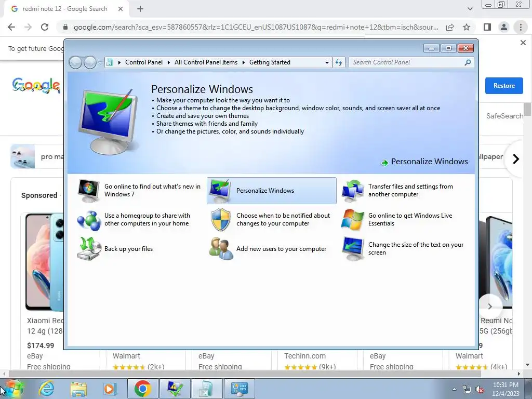
Task: Go forward in Control Panel window
Action: tap(89, 62)
